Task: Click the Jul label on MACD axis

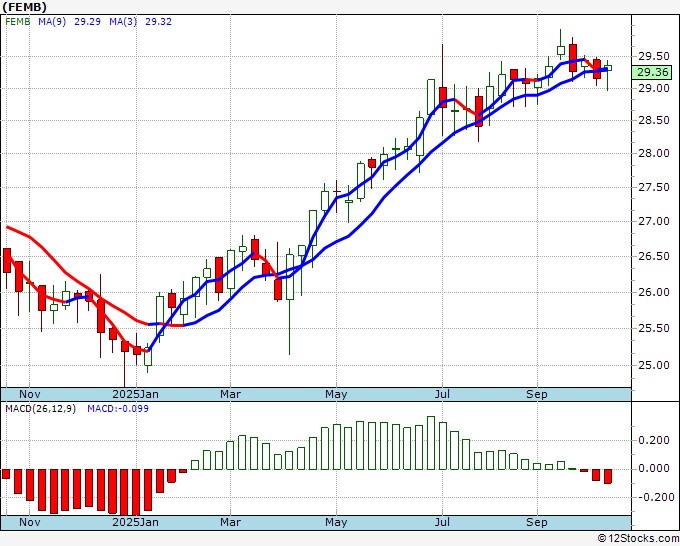Action: [x=442, y=522]
